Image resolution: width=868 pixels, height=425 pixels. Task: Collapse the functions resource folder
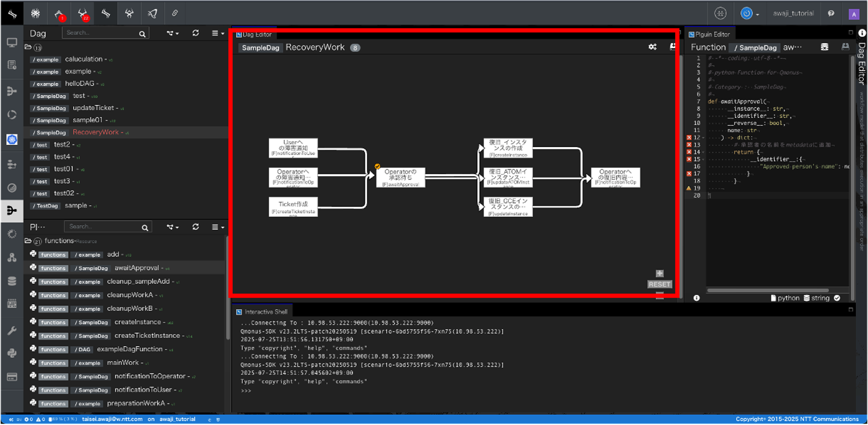[28, 241]
